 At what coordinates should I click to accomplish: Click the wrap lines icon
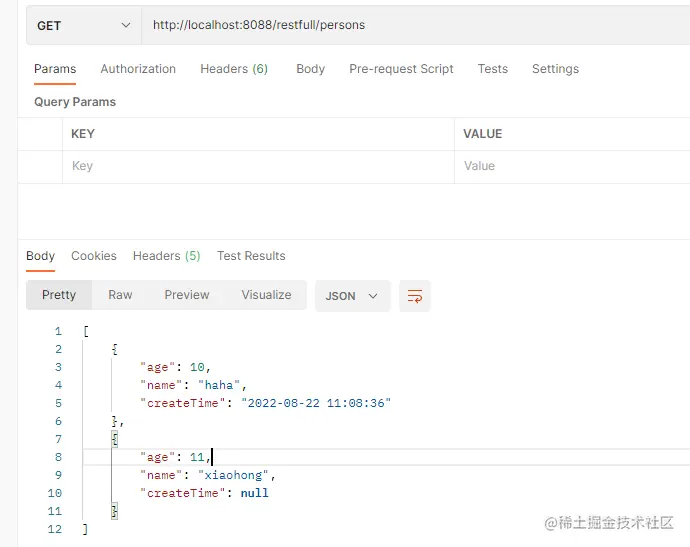click(x=414, y=296)
